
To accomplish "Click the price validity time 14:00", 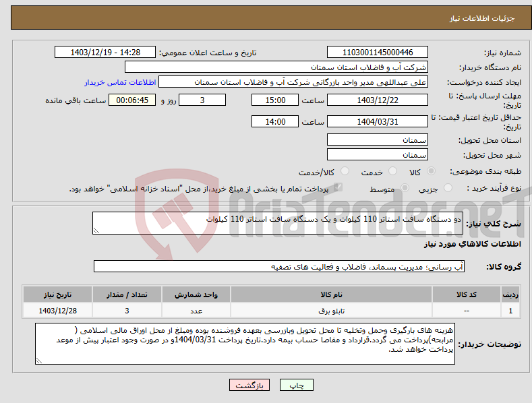I will 275,121.
